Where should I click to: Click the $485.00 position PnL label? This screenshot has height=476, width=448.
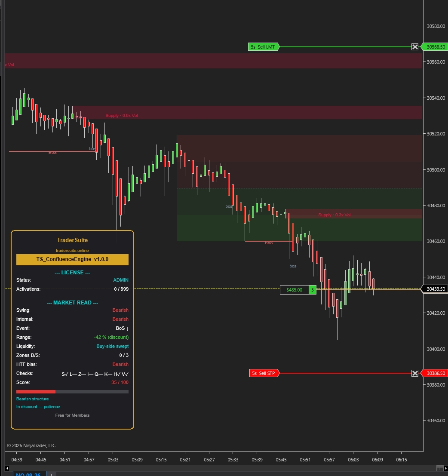[294, 290]
